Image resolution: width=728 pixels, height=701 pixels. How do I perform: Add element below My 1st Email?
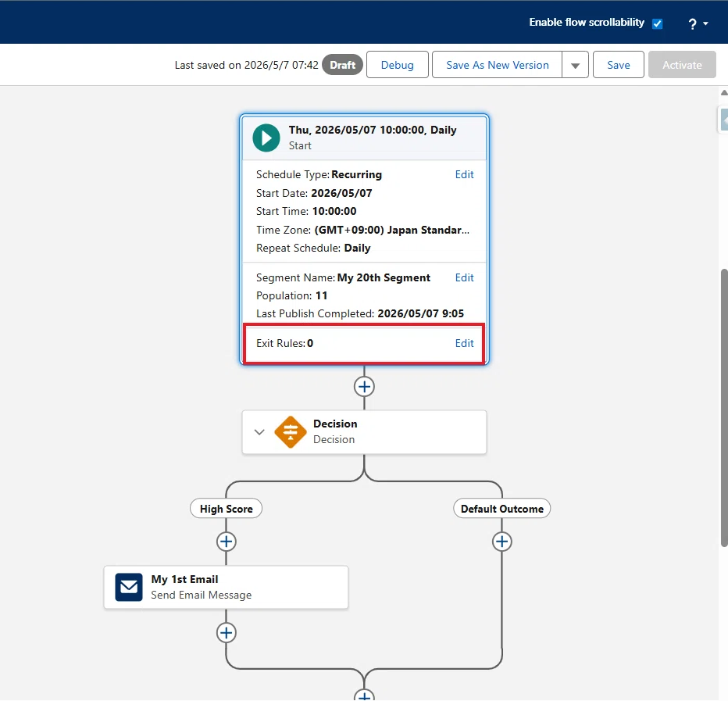click(x=226, y=633)
